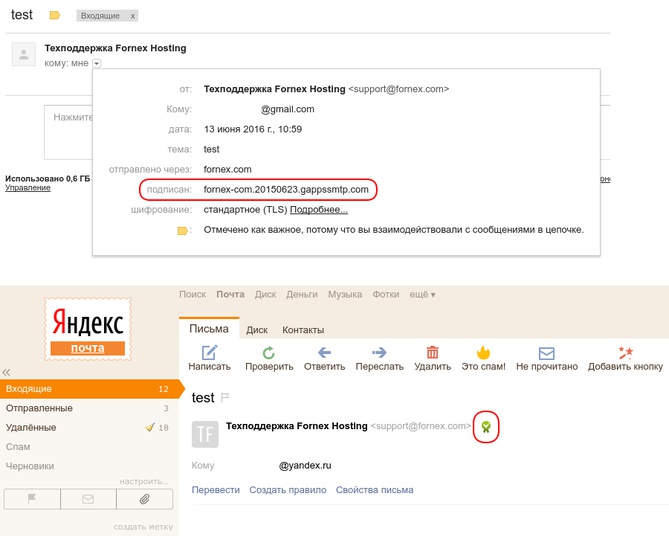Click the Удалить trash icon
The width and height of the screenshot is (669, 540).
[x=432, y=352]
